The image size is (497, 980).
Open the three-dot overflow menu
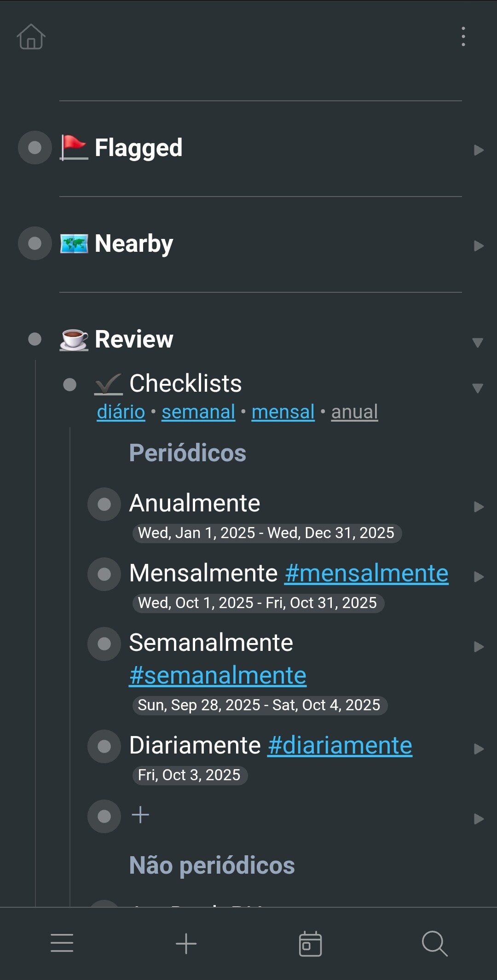[463, 36]
